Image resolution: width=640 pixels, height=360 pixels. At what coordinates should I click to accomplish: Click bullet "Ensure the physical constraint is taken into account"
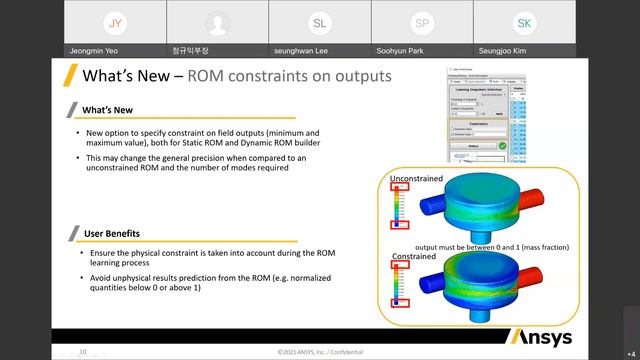click(213, 258)
